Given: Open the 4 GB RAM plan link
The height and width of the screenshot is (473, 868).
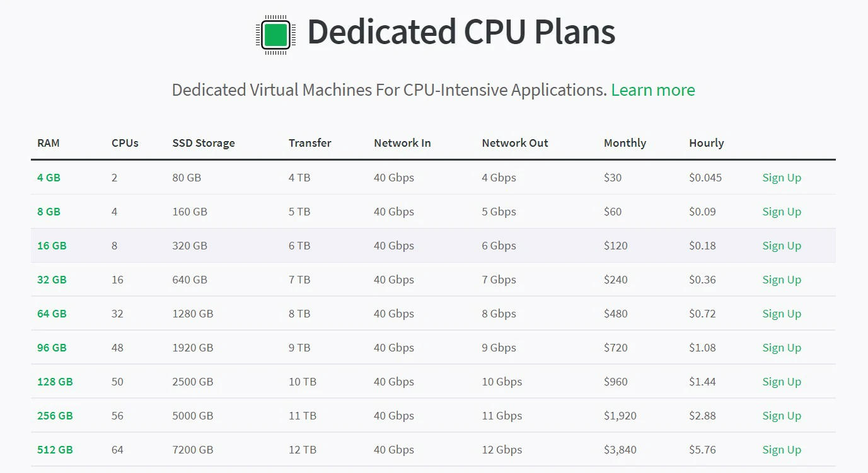Looking at the screenshot, I should (x=49, y=178).
